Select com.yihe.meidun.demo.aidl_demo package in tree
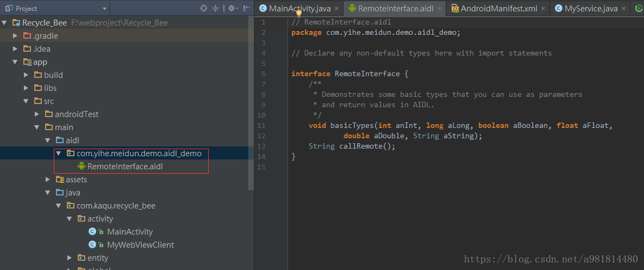This screenshot has width=644, height=270. (139, 154)
